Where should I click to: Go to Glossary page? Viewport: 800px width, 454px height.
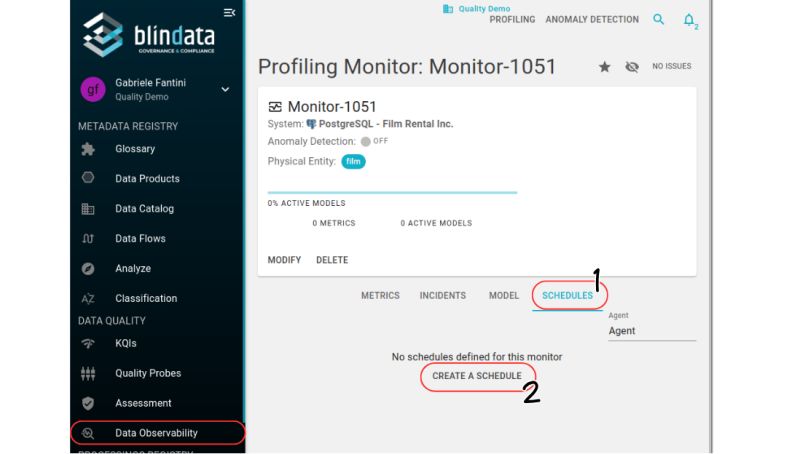click(135, 149)
